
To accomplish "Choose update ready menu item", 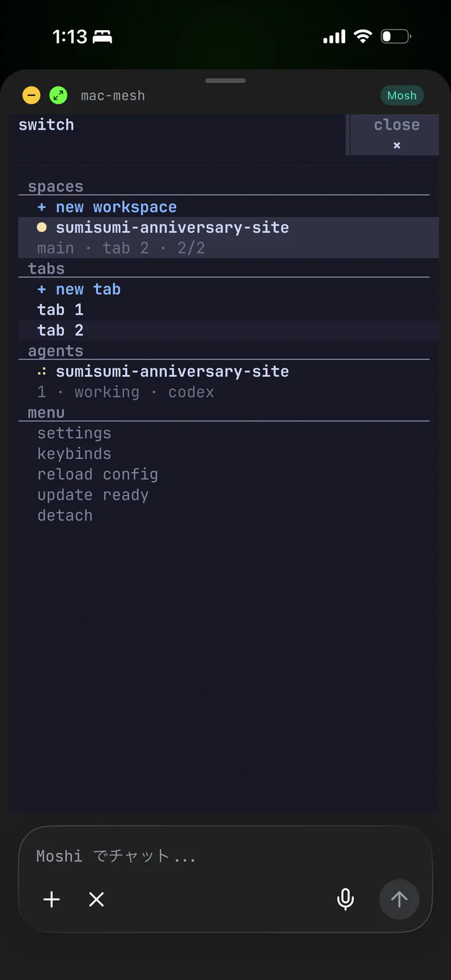I will (x=93, y=495).
